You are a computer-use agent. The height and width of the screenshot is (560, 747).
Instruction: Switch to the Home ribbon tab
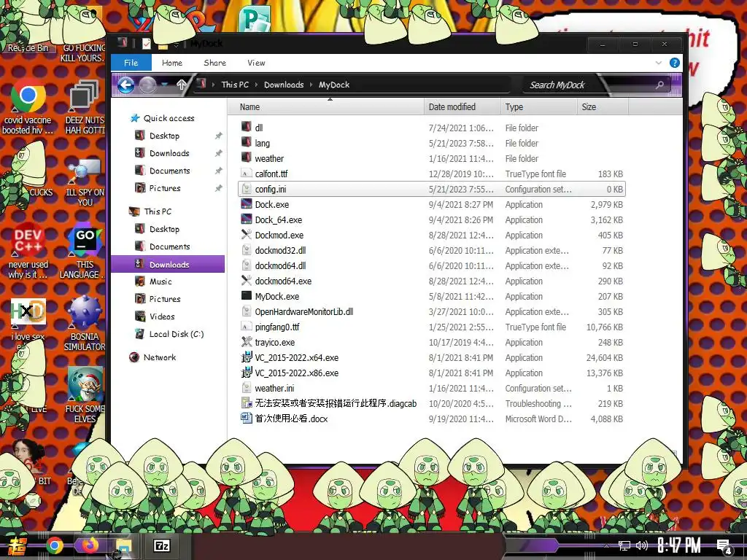(172, 63)
